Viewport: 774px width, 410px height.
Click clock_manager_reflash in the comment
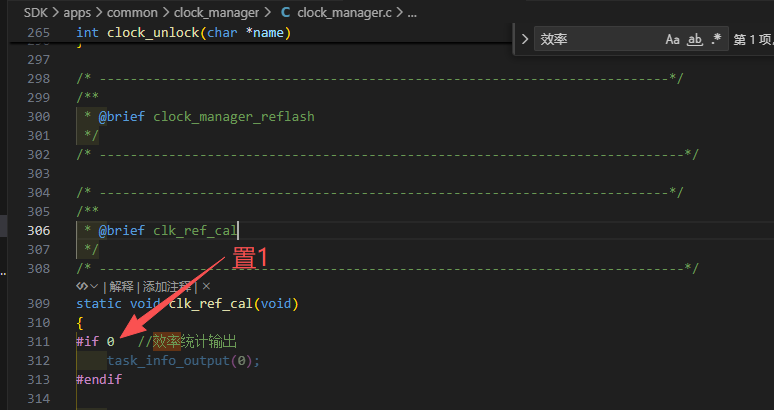[233, 116]
